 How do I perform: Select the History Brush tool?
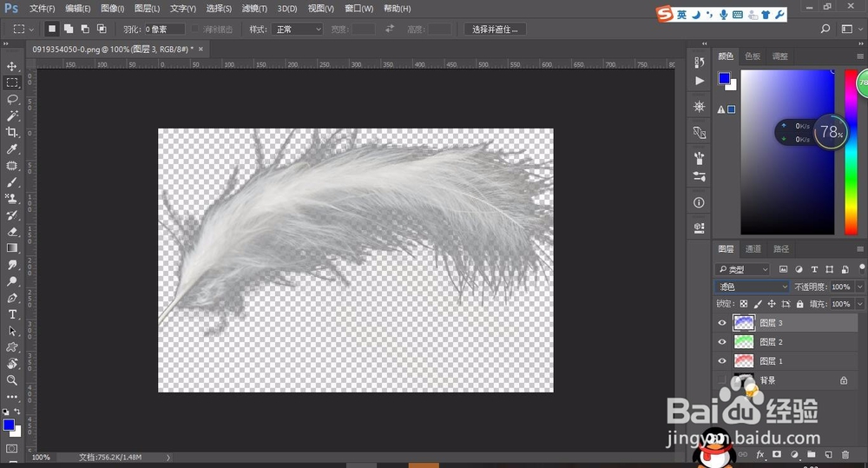pyautogui.click(x=11, y=214)
